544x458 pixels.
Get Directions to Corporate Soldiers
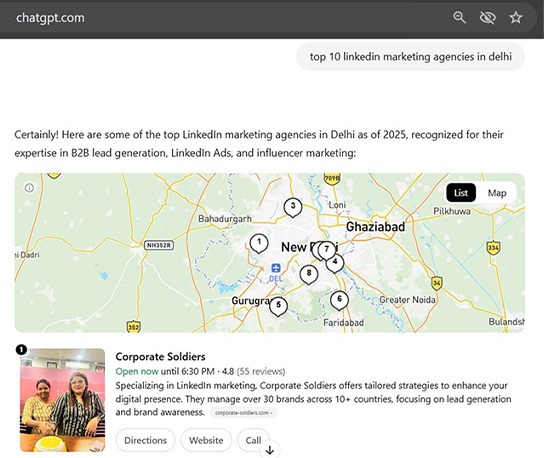145,440
